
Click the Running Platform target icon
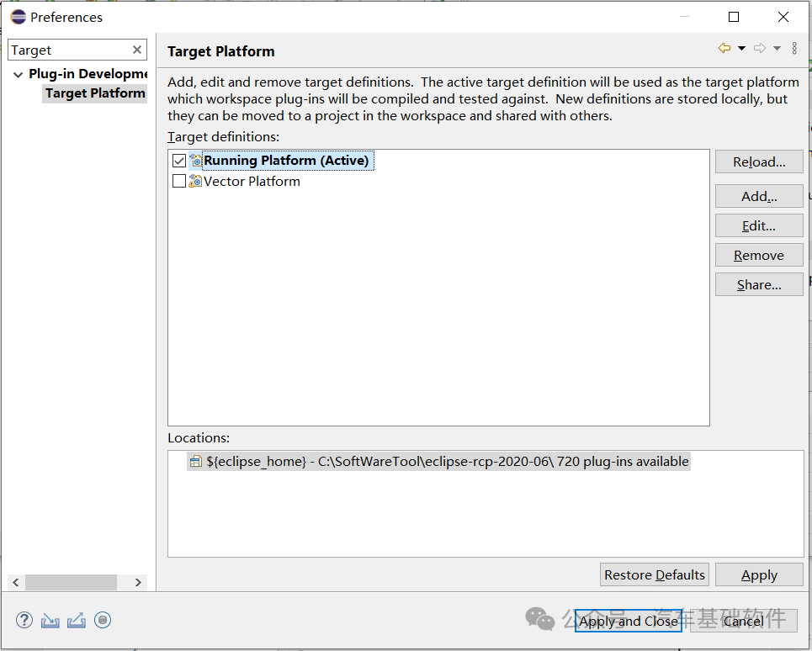195,161
